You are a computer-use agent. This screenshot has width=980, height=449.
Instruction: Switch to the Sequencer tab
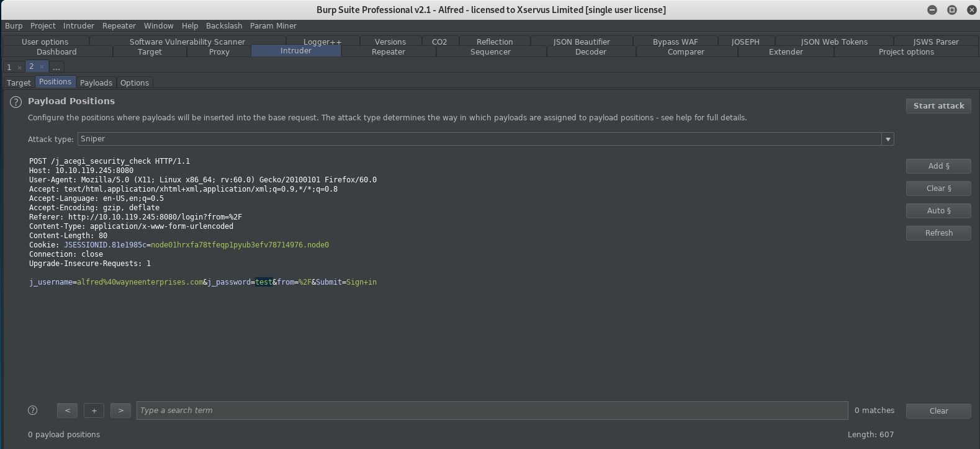490,52
